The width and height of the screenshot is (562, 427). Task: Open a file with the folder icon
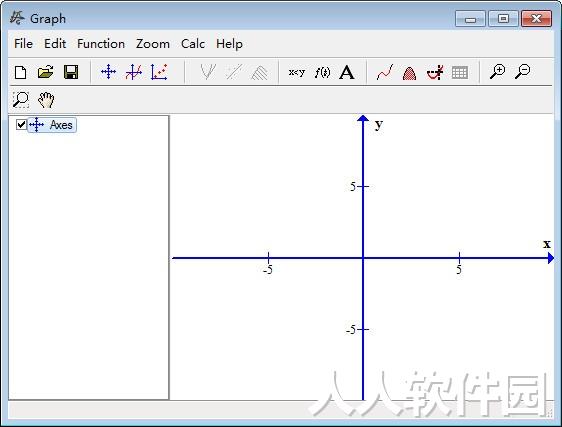point(46,72)
